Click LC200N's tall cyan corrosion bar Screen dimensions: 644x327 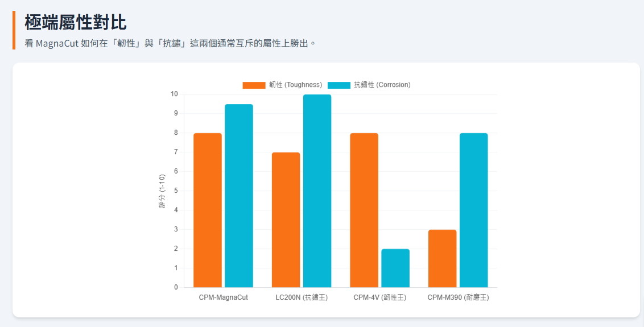[317, 191]
